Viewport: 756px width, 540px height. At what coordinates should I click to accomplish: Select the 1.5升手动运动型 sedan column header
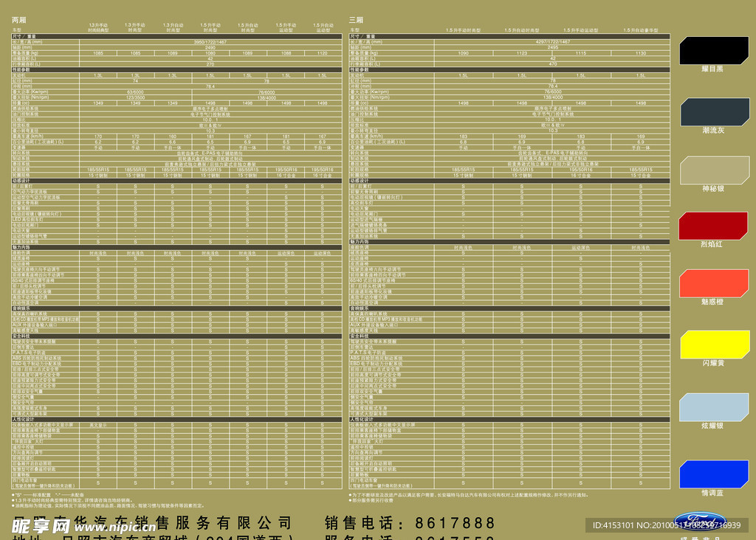click(x=581, y=30)
